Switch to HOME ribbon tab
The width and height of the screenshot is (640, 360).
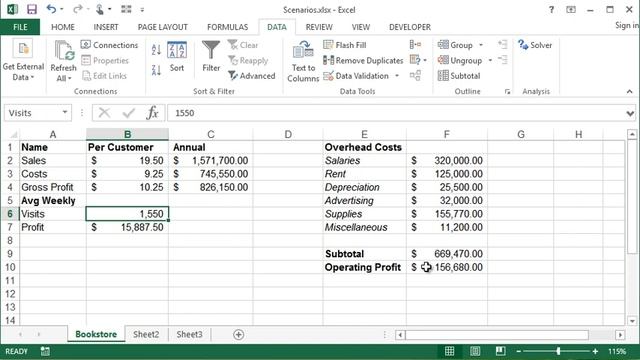point(63,27)
